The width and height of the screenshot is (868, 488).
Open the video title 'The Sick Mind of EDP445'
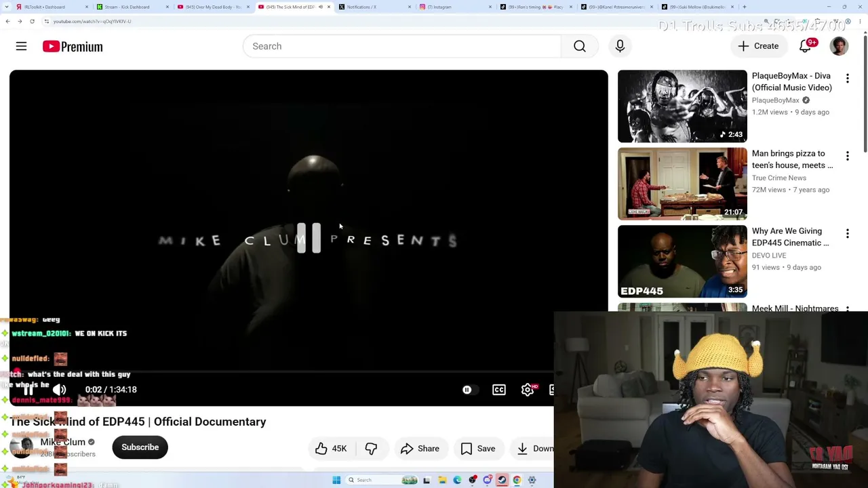(x=138, y=422)
